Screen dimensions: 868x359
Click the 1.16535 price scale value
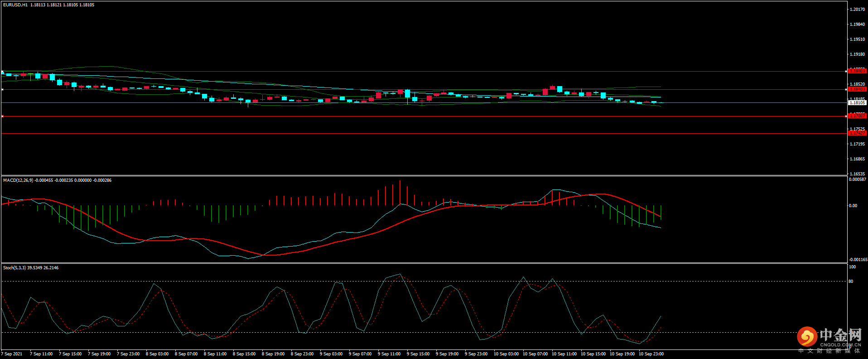click(857, 174)
